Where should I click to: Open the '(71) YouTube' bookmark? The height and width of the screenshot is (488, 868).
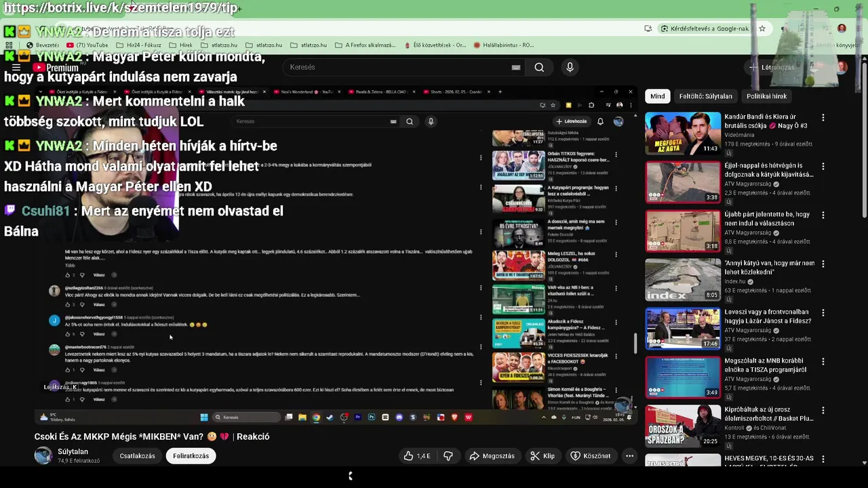(x=87, y=45)
